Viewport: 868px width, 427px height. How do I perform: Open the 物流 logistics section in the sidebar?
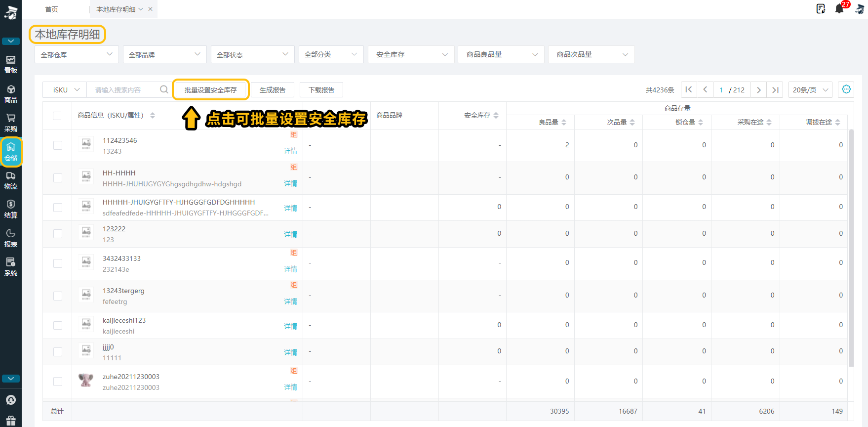pyautogui.click(x=11, y=180)
